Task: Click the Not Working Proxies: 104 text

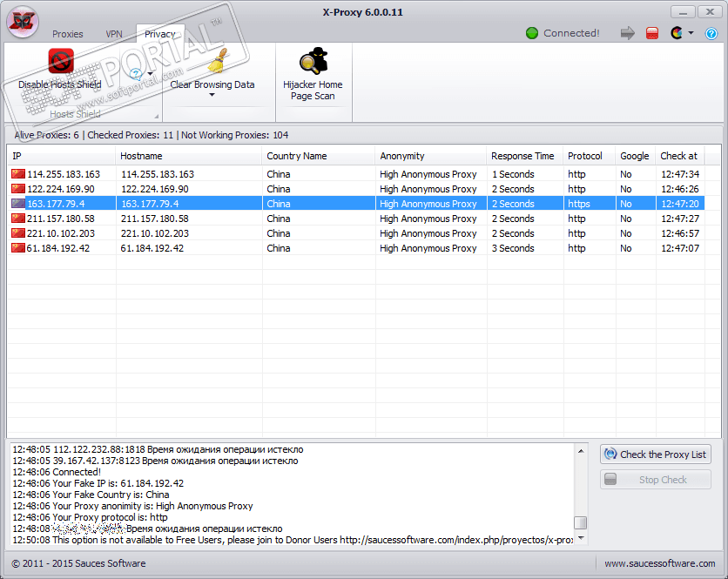Action: (234, 135)
